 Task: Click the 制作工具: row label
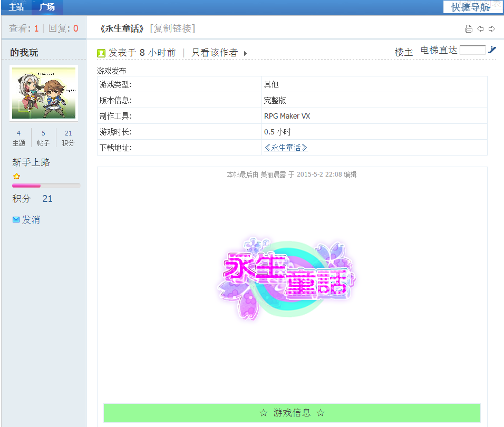tap(115, 116)
